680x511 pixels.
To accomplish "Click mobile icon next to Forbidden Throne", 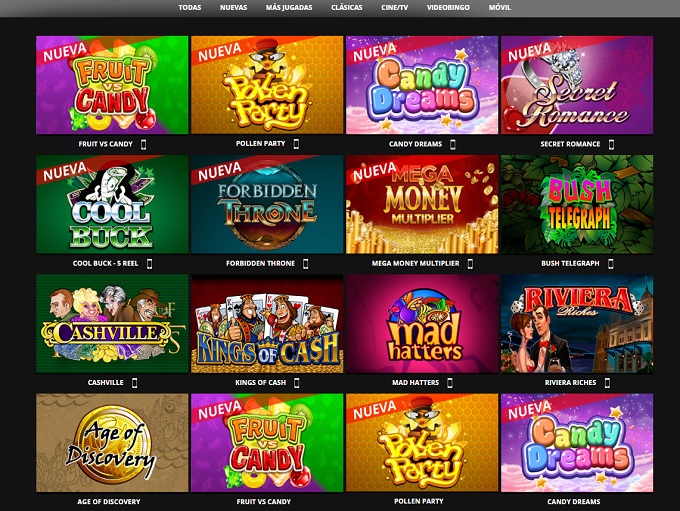I will point(306,263).
